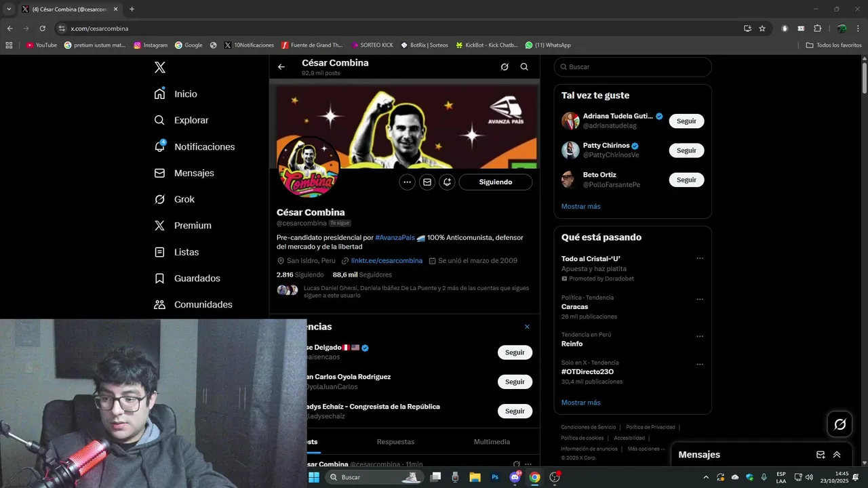Follow Beto Ortiz
This screenshot has width=868, height=488.
(x=686, y=180)
